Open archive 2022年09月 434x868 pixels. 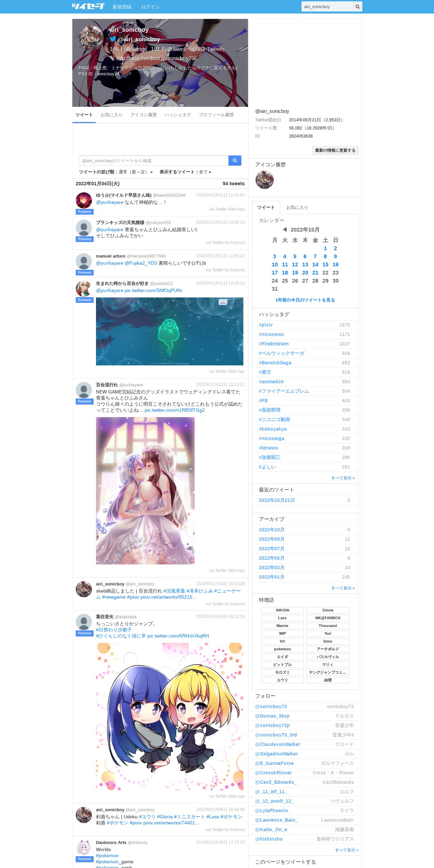point(271,539)
